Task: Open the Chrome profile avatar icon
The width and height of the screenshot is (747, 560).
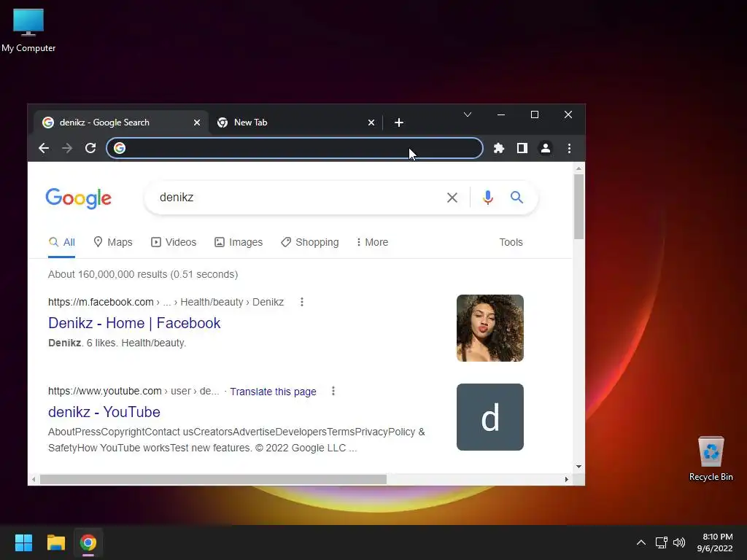Action: (546, 148)
